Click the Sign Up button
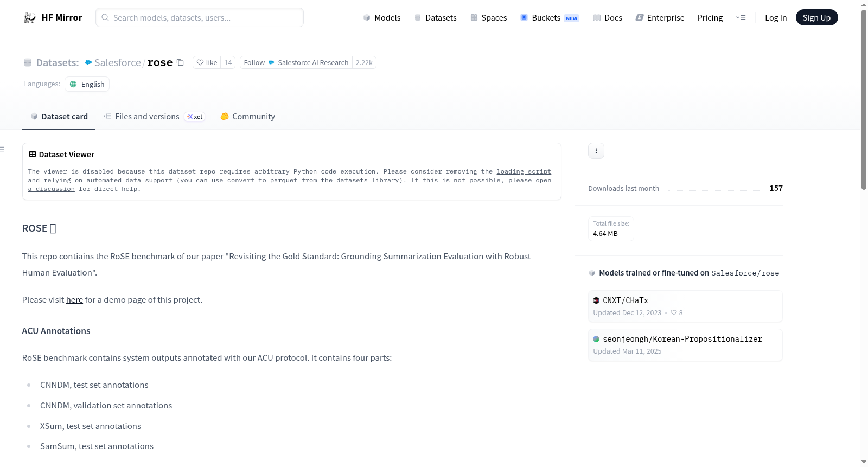The image size is (868, 467). (816, 18)
